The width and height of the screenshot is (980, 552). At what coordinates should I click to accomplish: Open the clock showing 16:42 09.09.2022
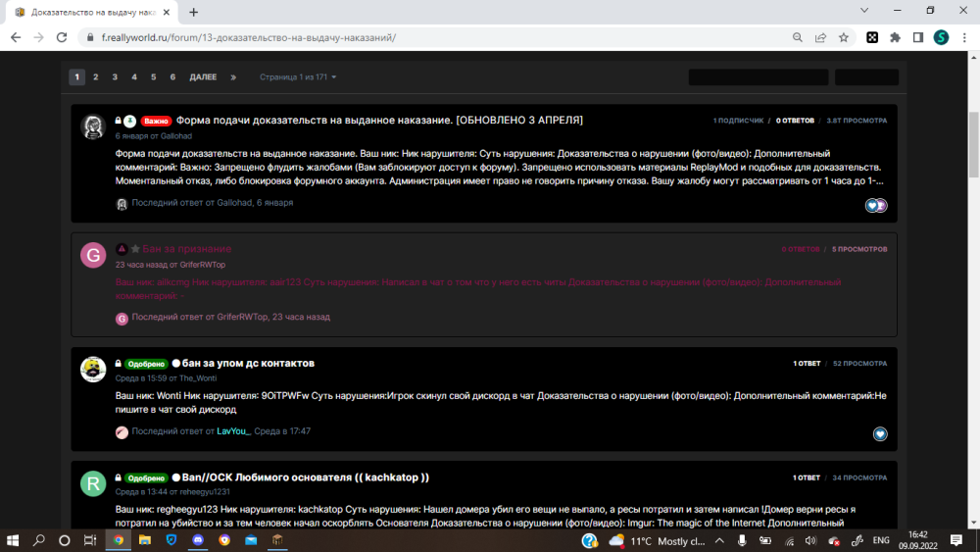[x=918, y=540]
